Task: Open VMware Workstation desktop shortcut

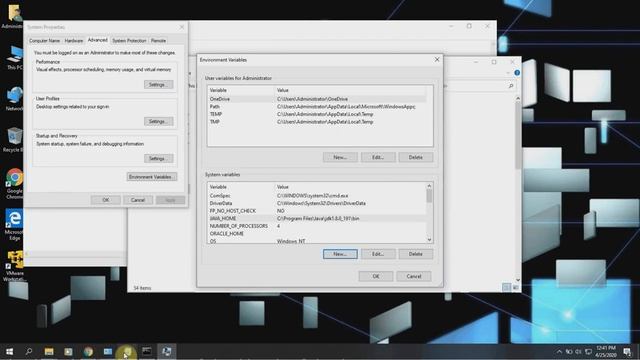Action: point(14,266)
